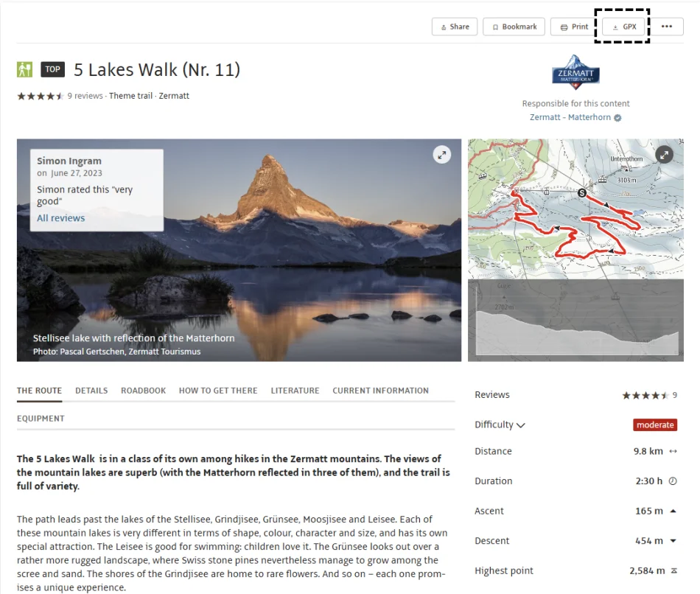The height and width of the screenshot is (594, 700).
Task: Bookmark the 5 Lakes Walk
Action: coord(514,27)
